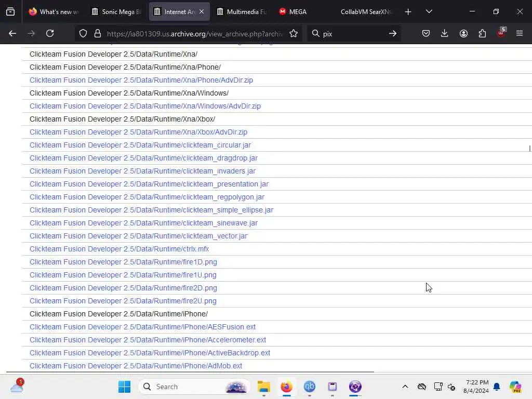Open a new tab with the plus button
This screenshot has width=532, height=399.
(408, 12)
